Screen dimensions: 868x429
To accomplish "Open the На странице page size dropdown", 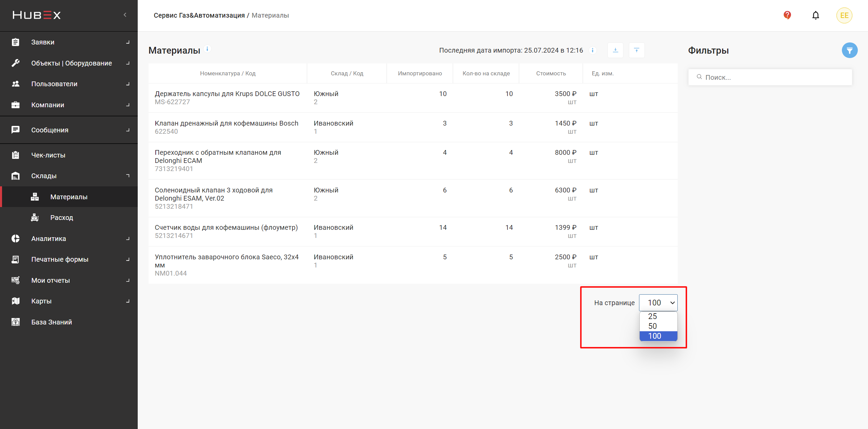I will coord(658,303).
